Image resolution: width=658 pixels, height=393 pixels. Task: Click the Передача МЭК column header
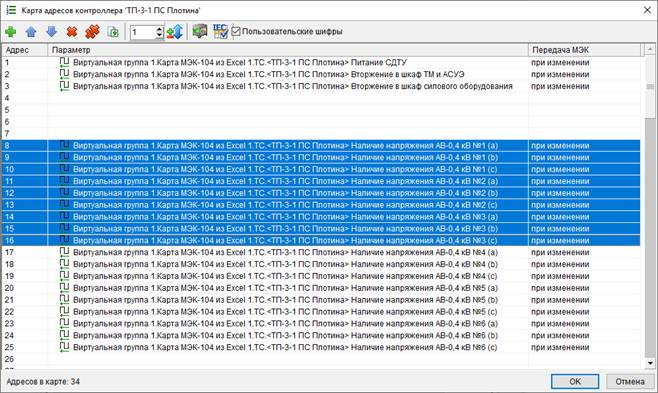(585, 50)
